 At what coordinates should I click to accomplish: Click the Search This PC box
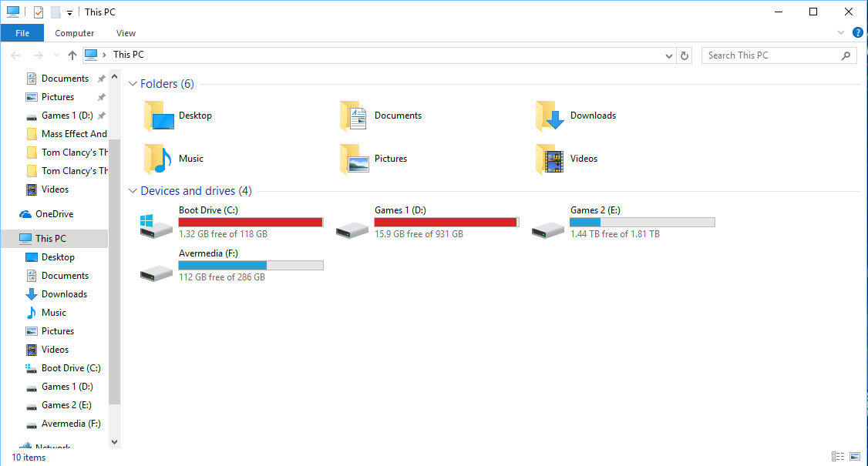[771, 55]
